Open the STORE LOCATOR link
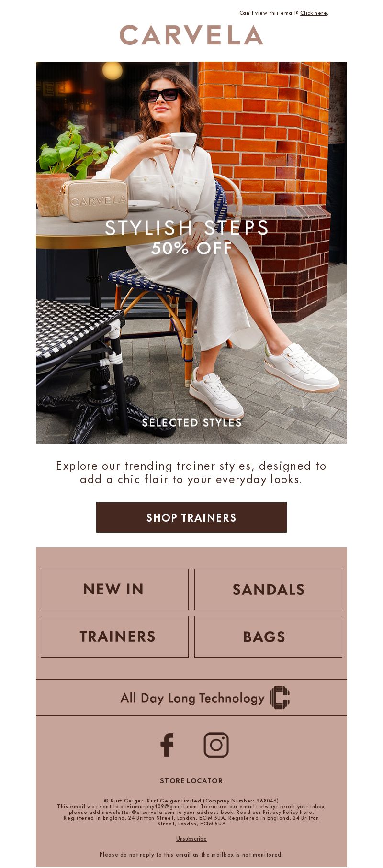 pyautogui.click(x=191, y=780)
